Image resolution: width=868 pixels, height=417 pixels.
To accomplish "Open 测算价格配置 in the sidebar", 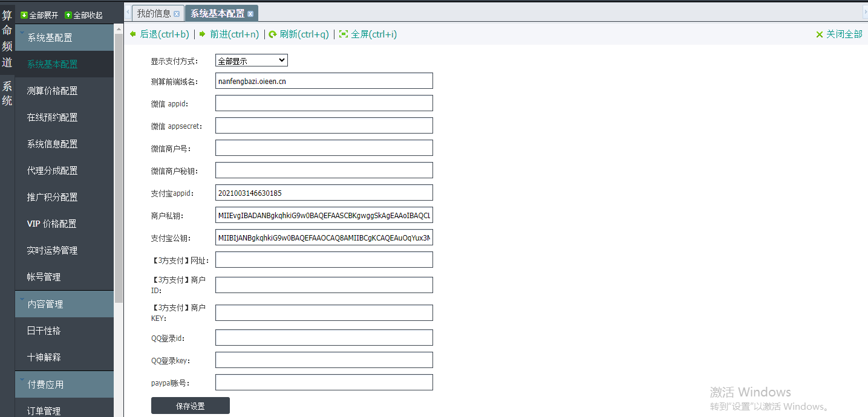I will click(53, 91).
